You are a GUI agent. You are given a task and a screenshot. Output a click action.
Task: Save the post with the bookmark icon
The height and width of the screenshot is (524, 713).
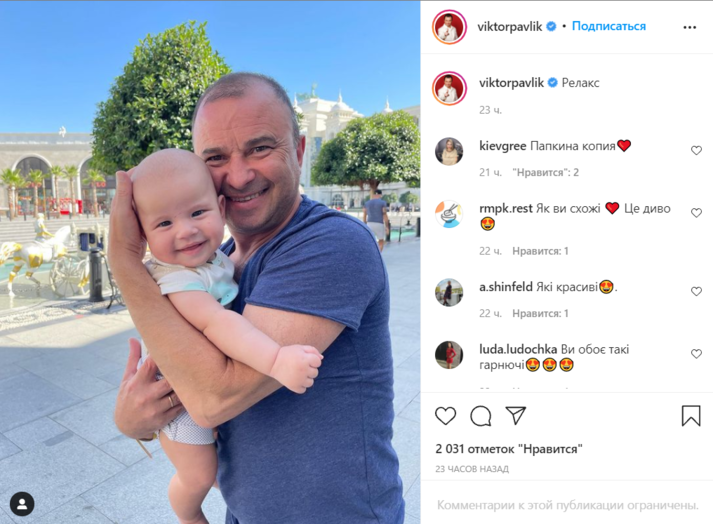pos(691,416)
